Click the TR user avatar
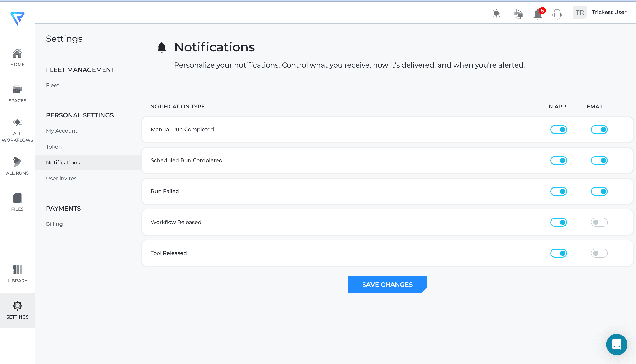 pyautogui.click(x=580, y=13)
